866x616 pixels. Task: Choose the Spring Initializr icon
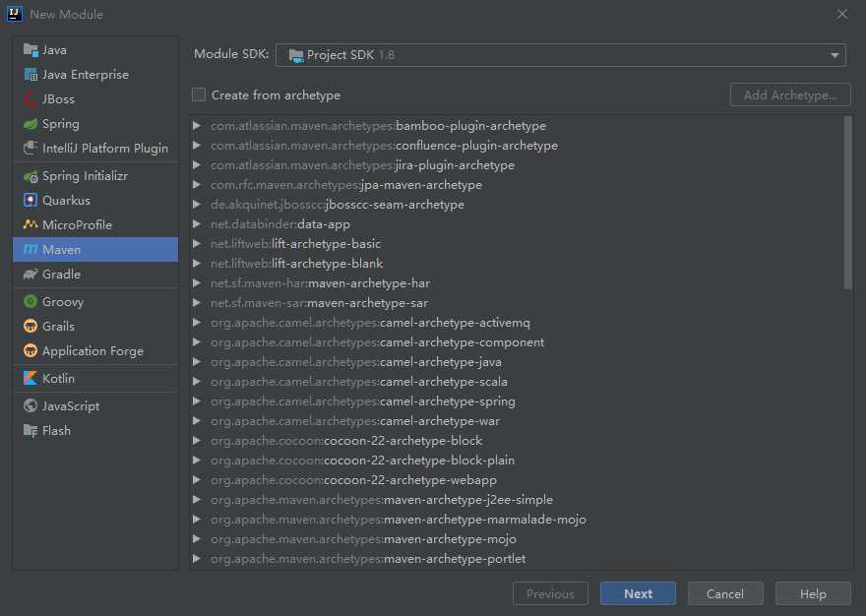[x=31, y=176]
